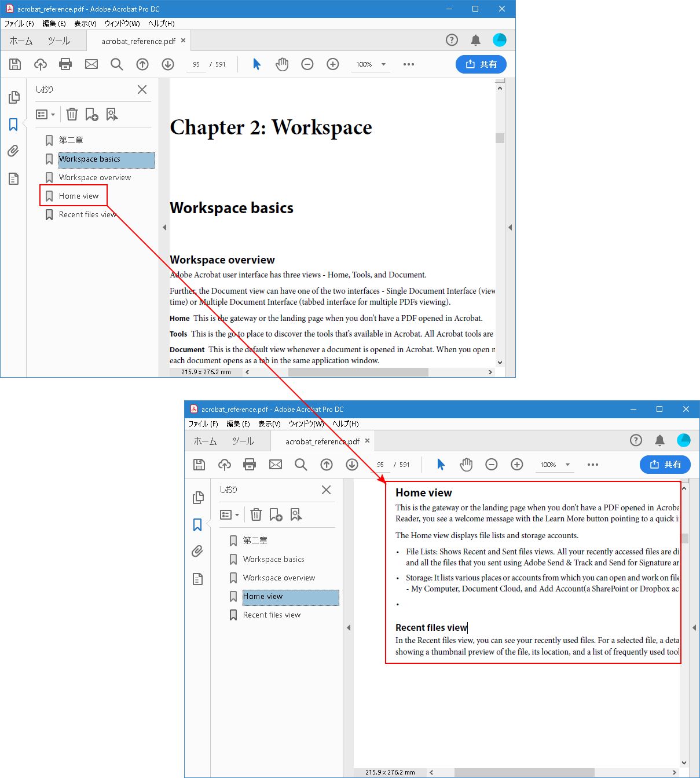Delete selected bookmark via trash icon, upper window

[x=72, y=114]
